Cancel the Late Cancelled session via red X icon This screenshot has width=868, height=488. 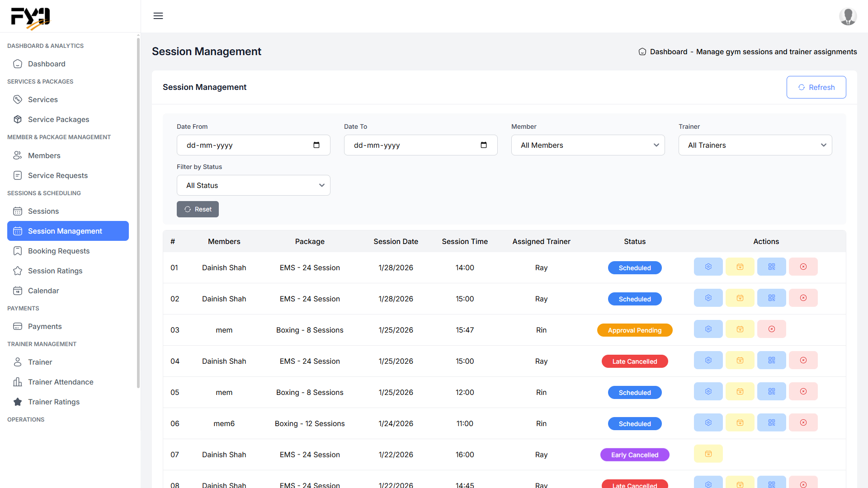[803, 360]
